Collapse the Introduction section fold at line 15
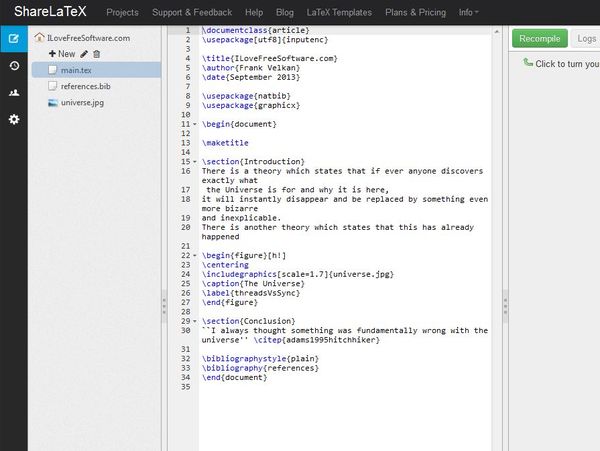Image resolution: width=600 pixels, height=451 pixels. click(195, 161)
